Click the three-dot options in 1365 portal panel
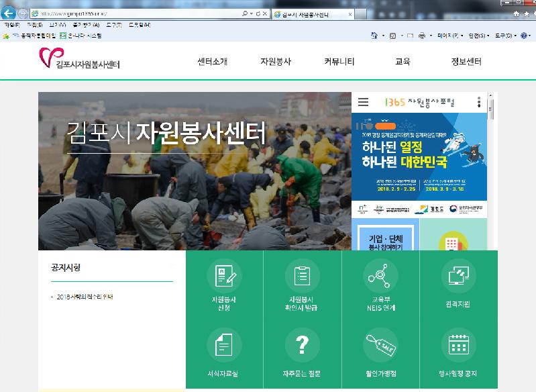Image resolution: width=536 pixels, height=392 pixels. (x=479, y=102)
